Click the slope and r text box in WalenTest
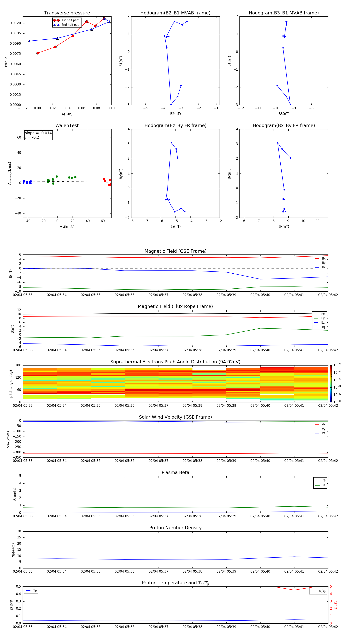Image resolution: width=351 pixels, height=644 pixels. (38, 135)
